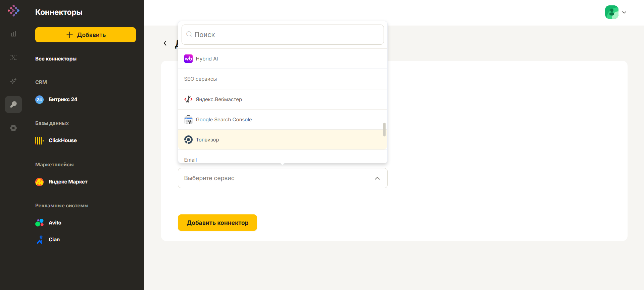Open the data flows shuffle icon
This screenshot has width=644, height=290.
tap(13, 57)
